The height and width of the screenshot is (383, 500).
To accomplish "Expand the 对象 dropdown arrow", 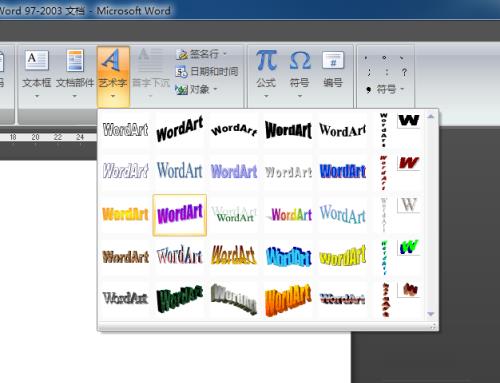I will [215, 89].
